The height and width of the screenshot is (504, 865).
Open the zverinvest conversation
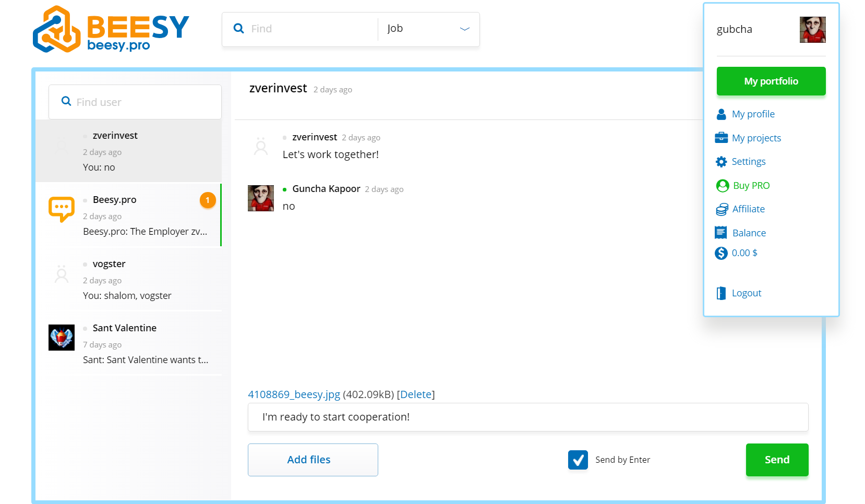[x=128, y=151]
